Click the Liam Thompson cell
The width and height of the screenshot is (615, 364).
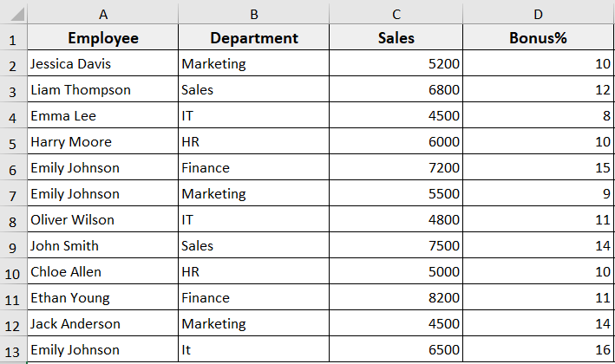click(102, 90)
